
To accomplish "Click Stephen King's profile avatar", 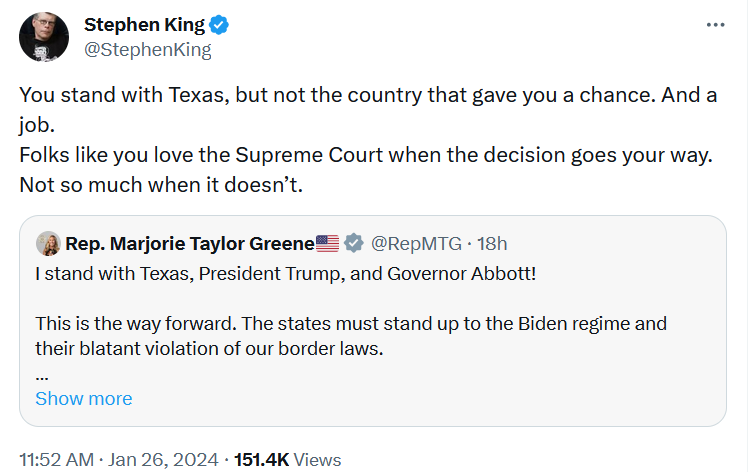I will click(x=43, y=37).
